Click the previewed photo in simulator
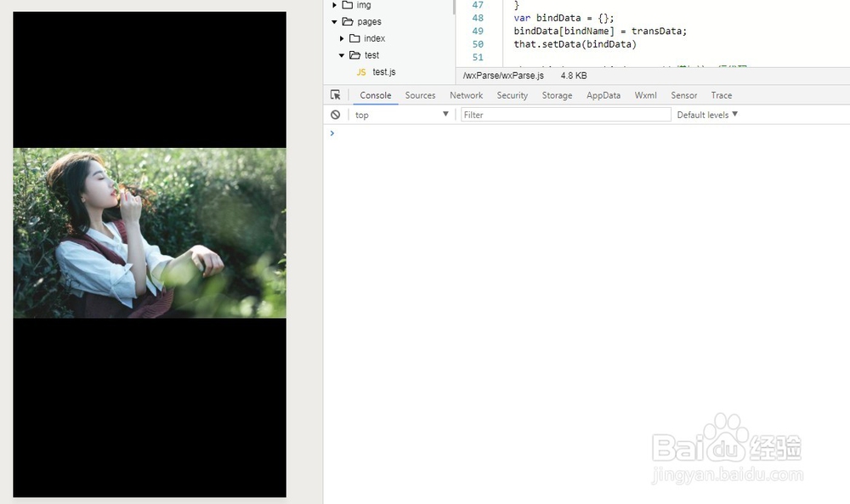The width and height of the screenshot is (850, 504). point(150,233)
